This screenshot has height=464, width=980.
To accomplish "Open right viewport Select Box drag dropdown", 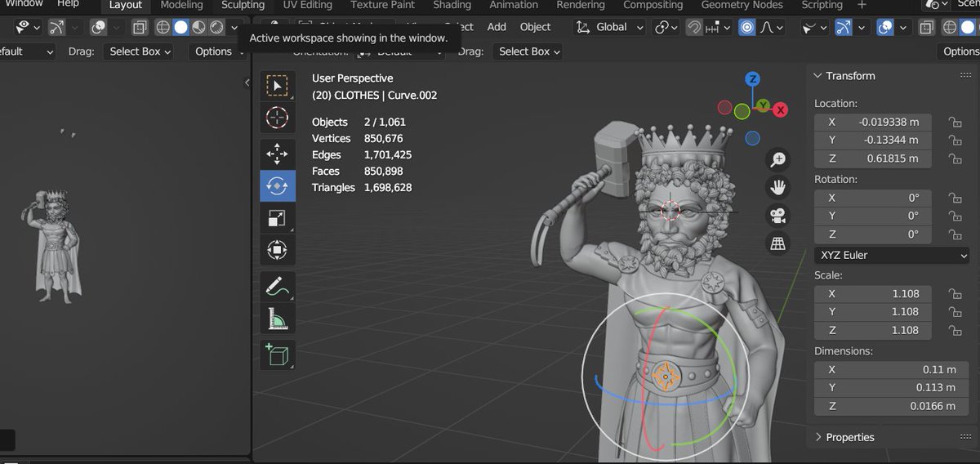I will click(529, 51).
